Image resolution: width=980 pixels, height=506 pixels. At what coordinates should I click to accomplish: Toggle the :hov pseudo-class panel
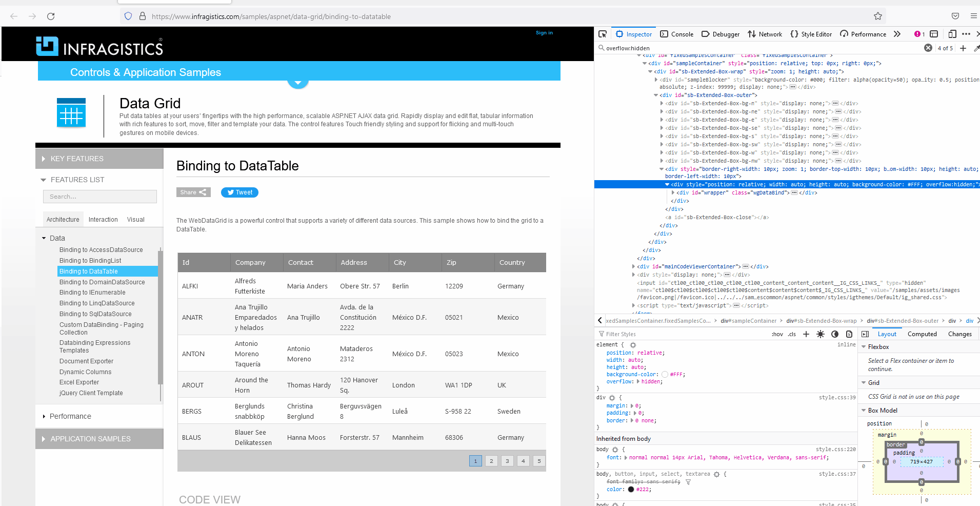click(777, 334)
